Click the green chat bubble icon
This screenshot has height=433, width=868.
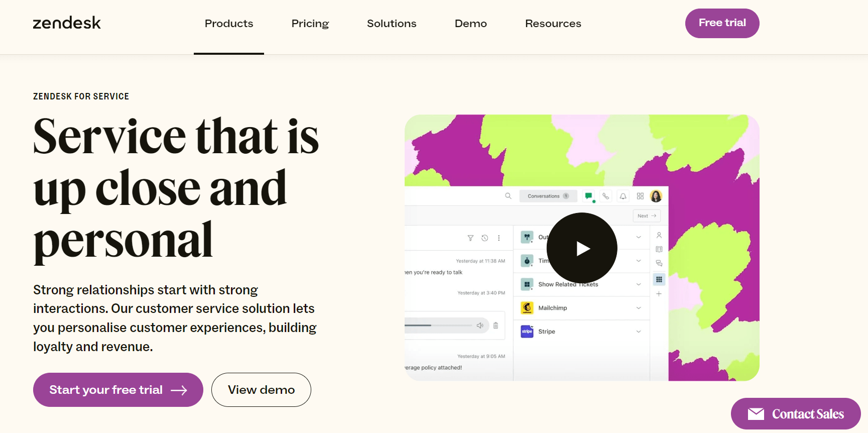coord(589,196)
